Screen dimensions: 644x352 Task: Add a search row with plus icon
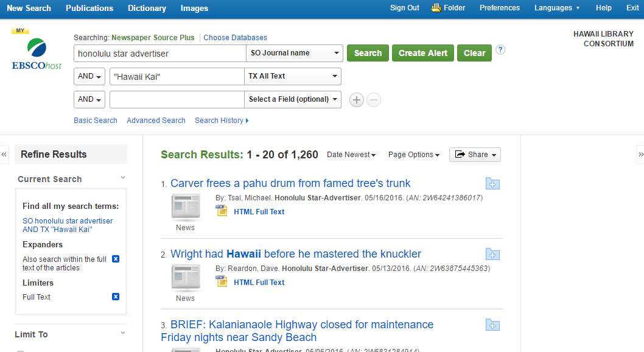357,100
